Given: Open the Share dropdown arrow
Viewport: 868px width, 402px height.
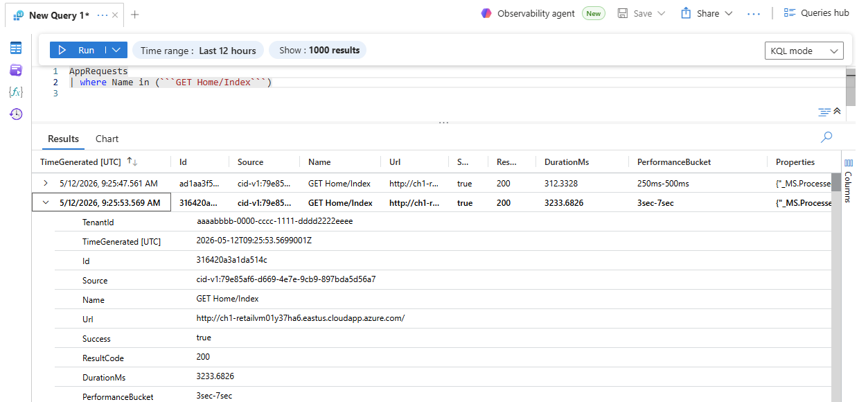Looking at the screenshot, I should click(728, 13).
